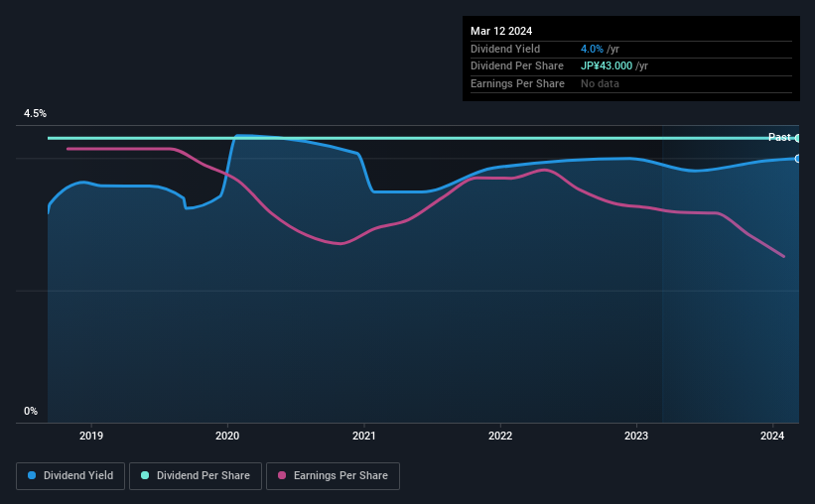
Task: Toggle the Earnings Per Share legend button
Action: (333, 476)
